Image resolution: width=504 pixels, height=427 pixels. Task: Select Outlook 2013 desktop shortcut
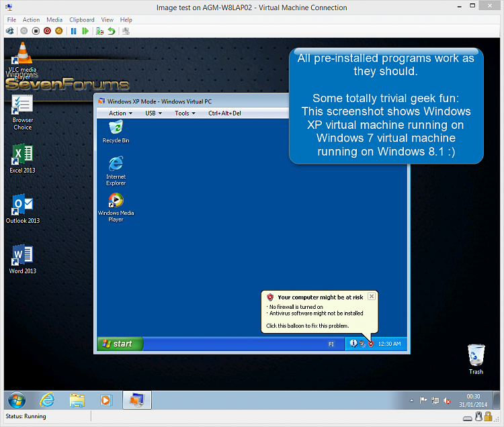point(22,209)
